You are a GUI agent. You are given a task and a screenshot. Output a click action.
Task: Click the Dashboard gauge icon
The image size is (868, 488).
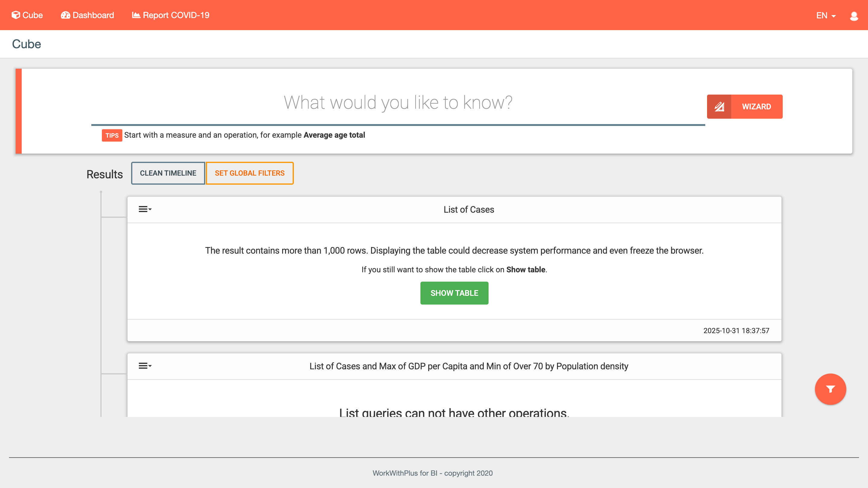point(65,15)
